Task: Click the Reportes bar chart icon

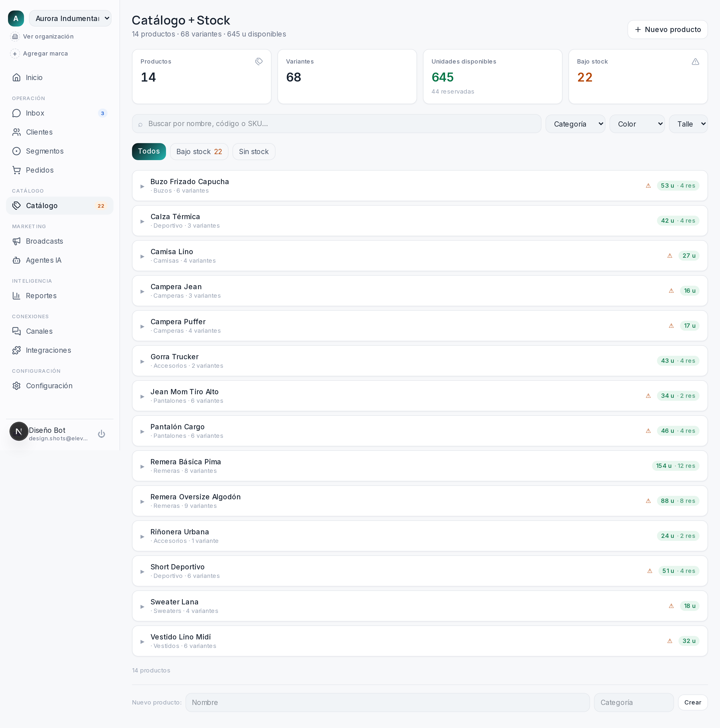Action: (x=16, y=296)
